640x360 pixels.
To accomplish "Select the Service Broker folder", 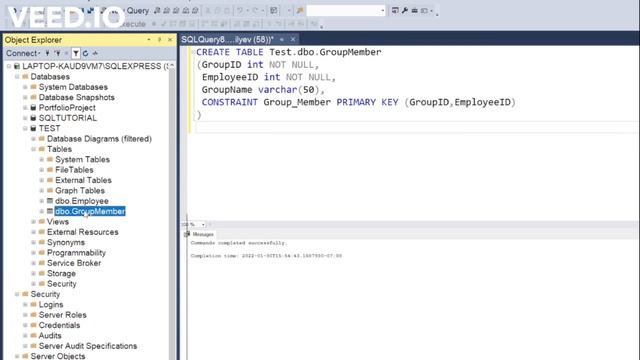I will tap(74, 263).
